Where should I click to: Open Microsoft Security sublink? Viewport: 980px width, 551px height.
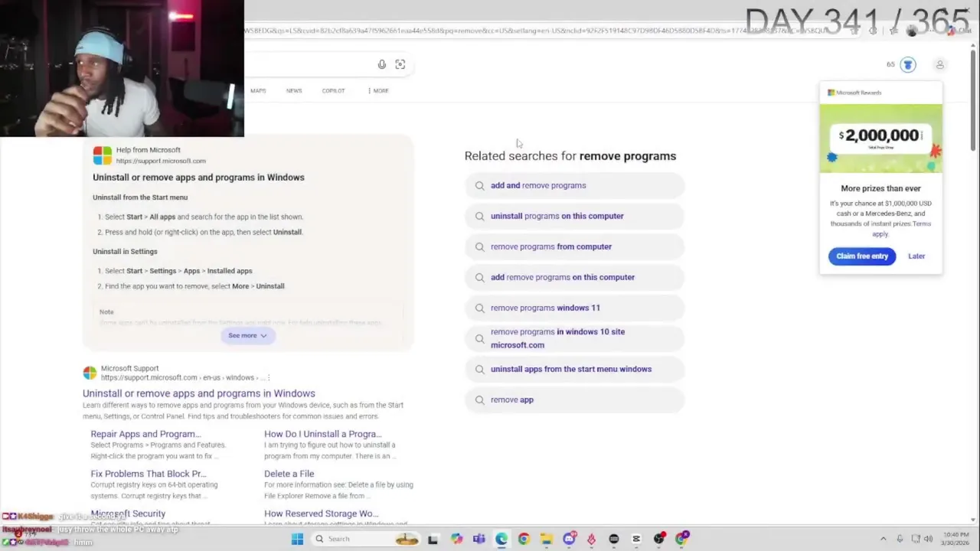[128, 514]
